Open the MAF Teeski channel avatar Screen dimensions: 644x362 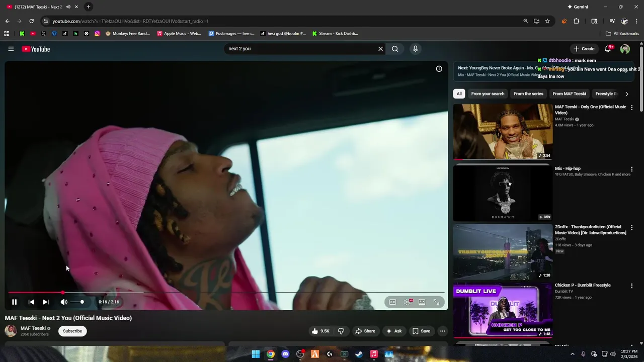[x=11, y=331]
